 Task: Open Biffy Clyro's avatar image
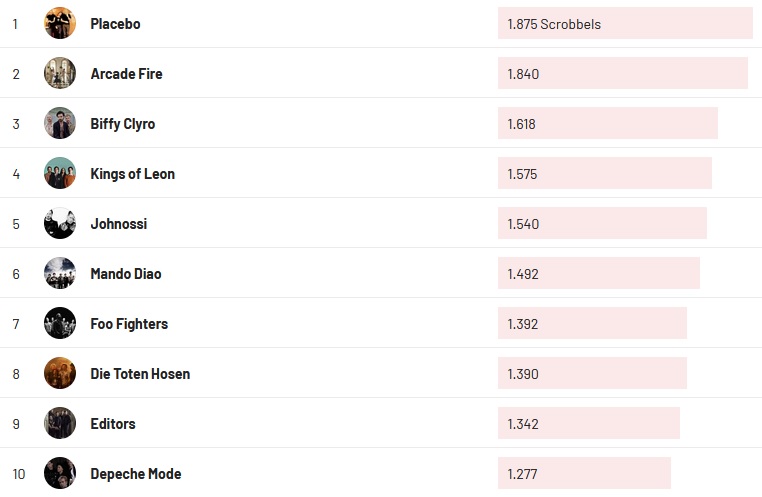click(x=60, y=123)
